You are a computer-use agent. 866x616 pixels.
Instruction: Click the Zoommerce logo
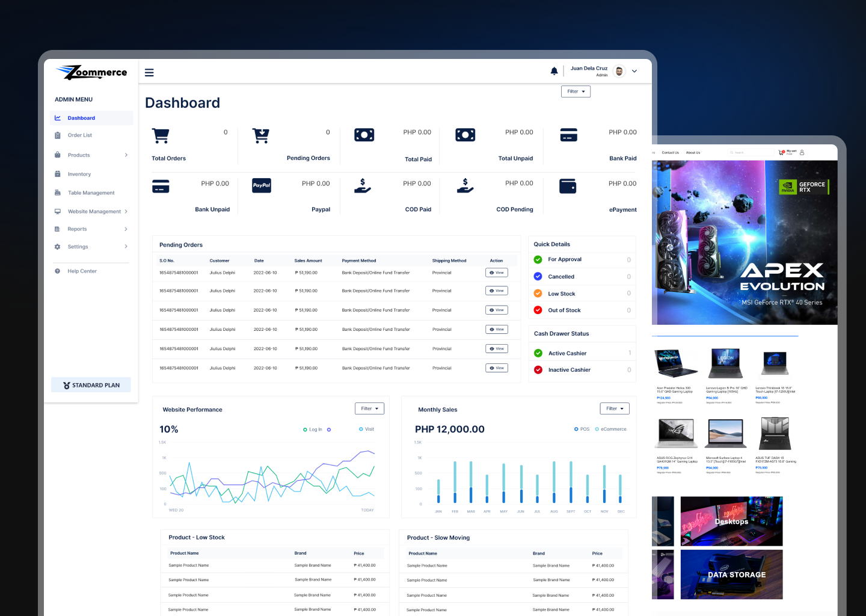click(x=92, y=73)
